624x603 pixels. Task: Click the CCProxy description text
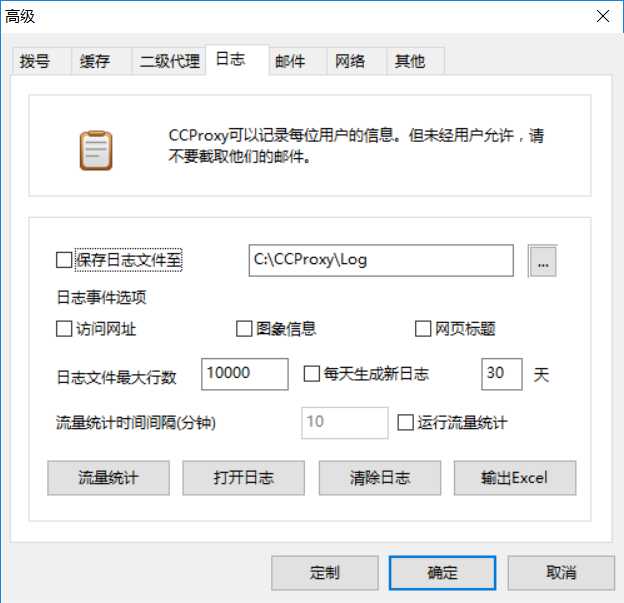click(x=356, y=146)
